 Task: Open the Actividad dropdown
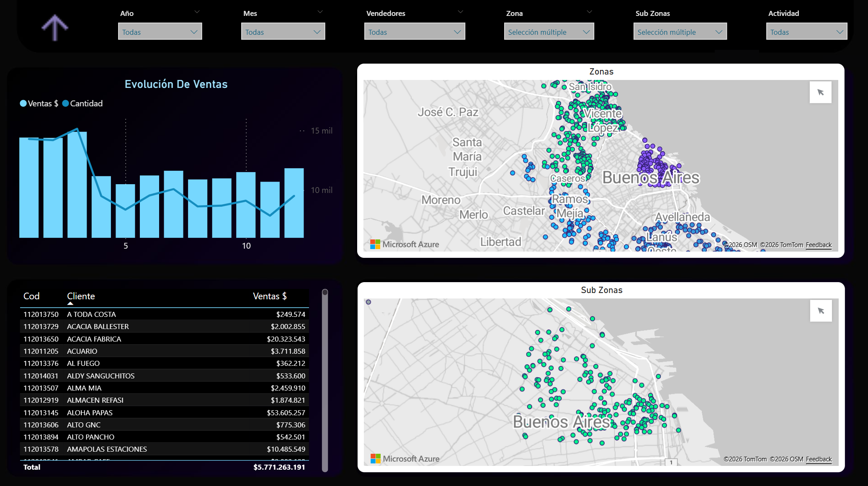[x=806, y=32]
